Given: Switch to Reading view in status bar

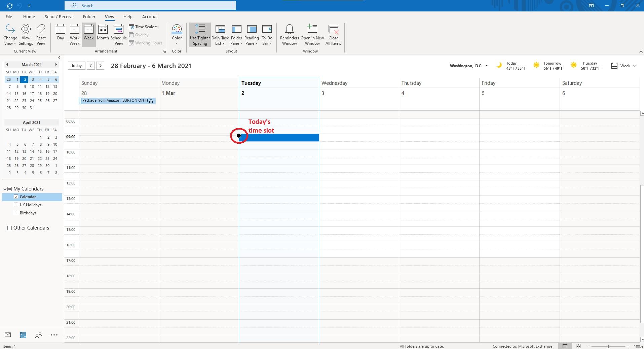Looking at the screenshot, I should coord(578,346).
